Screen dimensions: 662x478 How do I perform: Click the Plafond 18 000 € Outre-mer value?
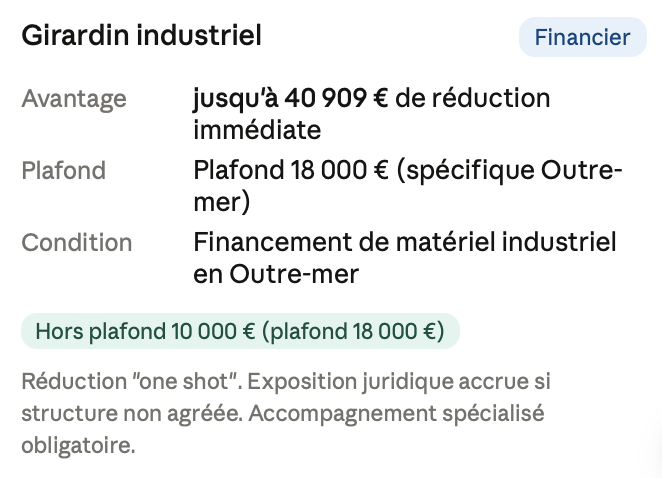[x=408, y=186]
